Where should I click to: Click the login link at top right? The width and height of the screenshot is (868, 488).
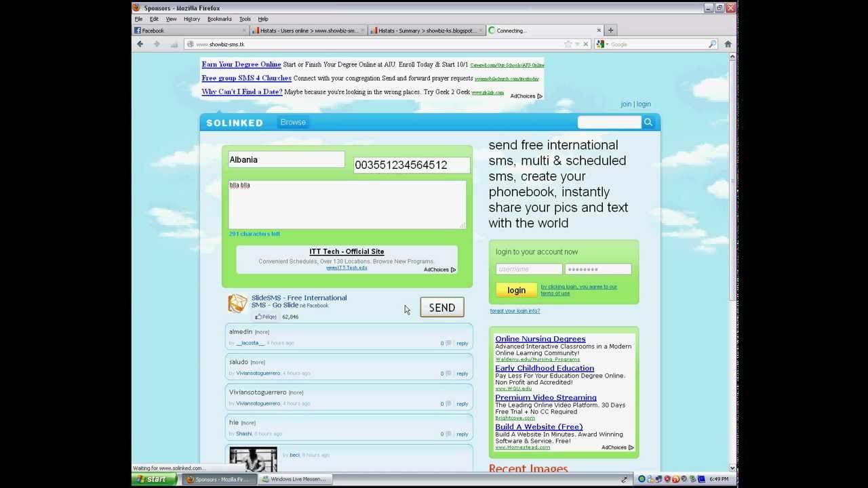pyautogui.click(x=644, y=104)
